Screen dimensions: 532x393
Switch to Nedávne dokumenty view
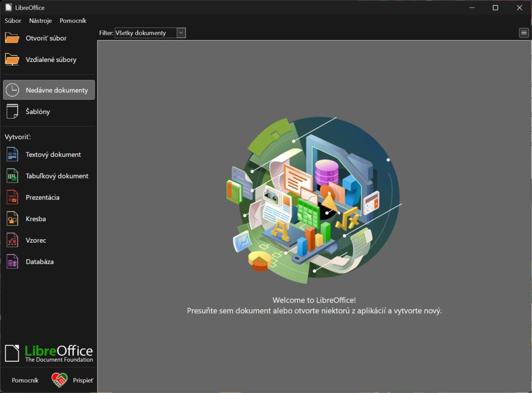coord(52,89)
